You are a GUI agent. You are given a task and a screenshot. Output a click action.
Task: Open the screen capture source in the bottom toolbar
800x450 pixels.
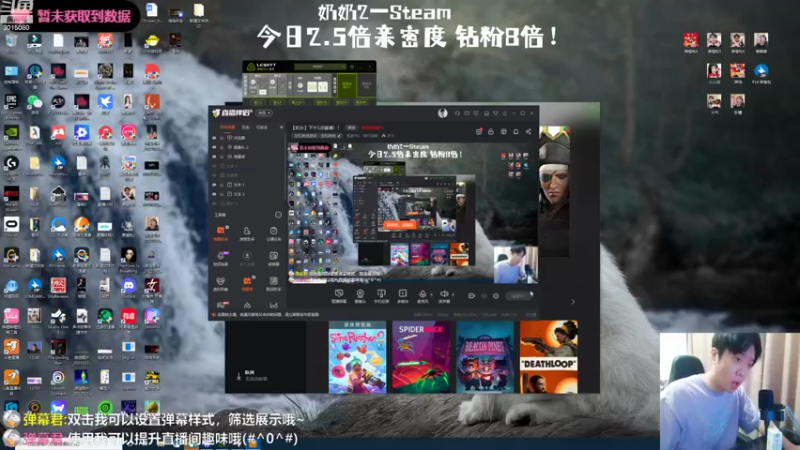click(339, 295)
